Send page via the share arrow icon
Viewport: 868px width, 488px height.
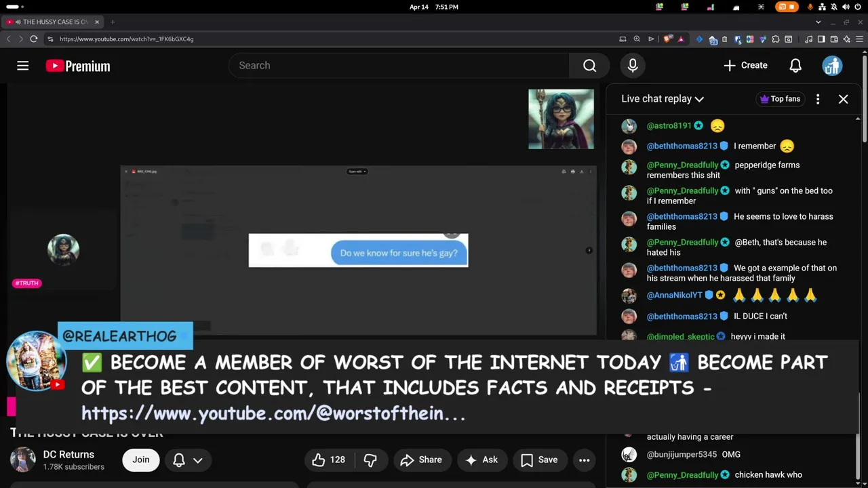click(x=651, y=39)
